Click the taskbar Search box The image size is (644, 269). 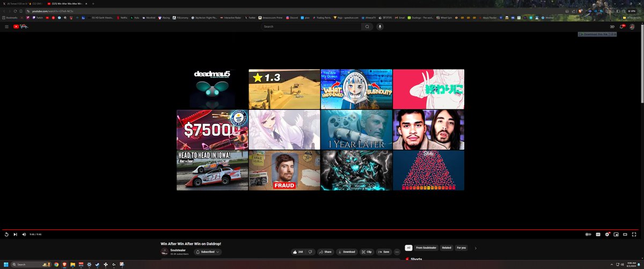[x=30, y=265]
